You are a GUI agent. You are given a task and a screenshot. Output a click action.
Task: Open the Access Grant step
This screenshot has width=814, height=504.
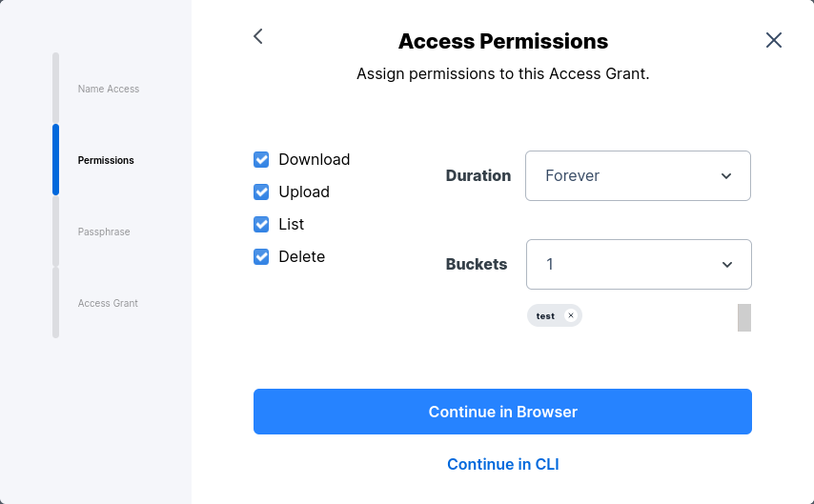pyautogui.click(x=108, y=303)
